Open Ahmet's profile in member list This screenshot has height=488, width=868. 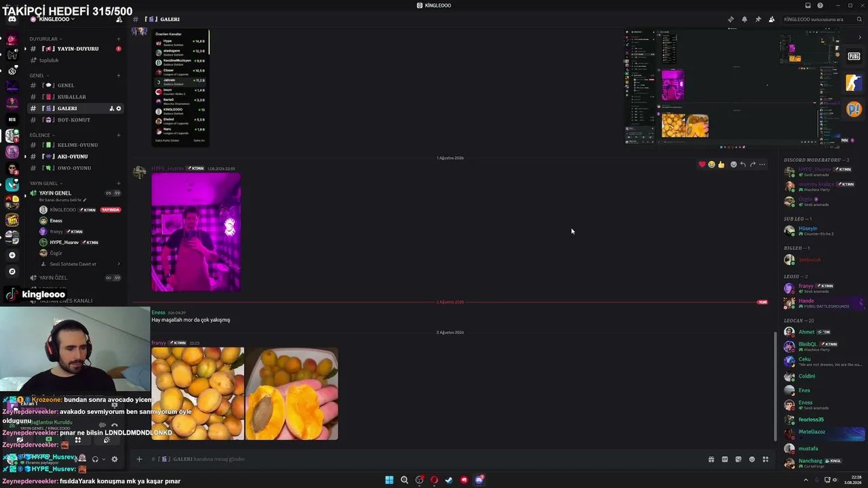[824, 332]
